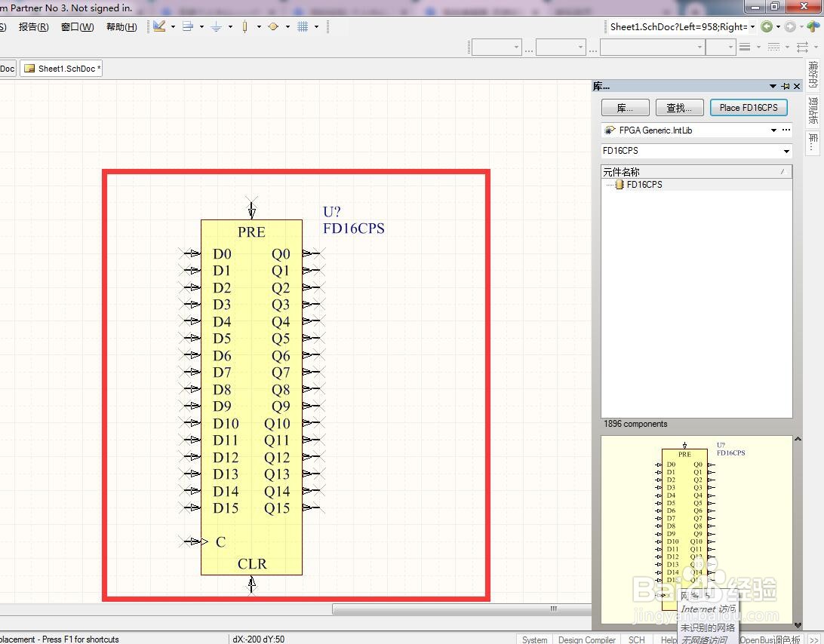The image size is (824, 644).
Task: Open the 帮助(H) menu
Action: pyautogui.click(x=121, y=27)
